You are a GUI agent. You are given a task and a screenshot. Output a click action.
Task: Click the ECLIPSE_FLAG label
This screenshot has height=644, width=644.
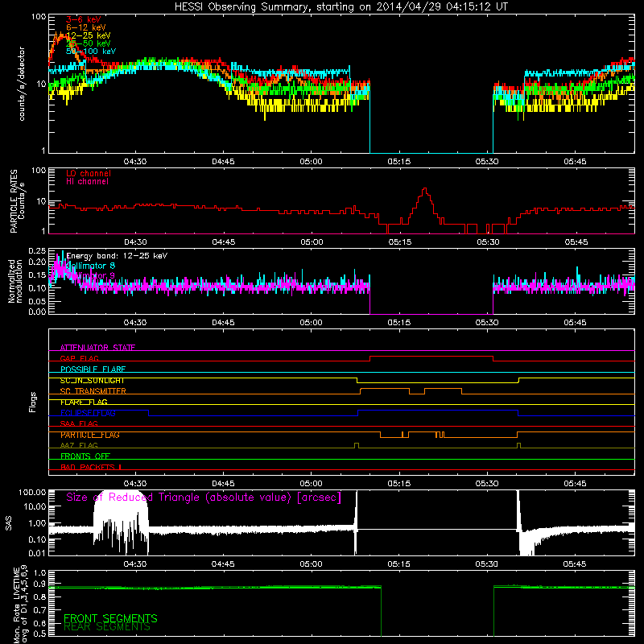tap(88, 413)
